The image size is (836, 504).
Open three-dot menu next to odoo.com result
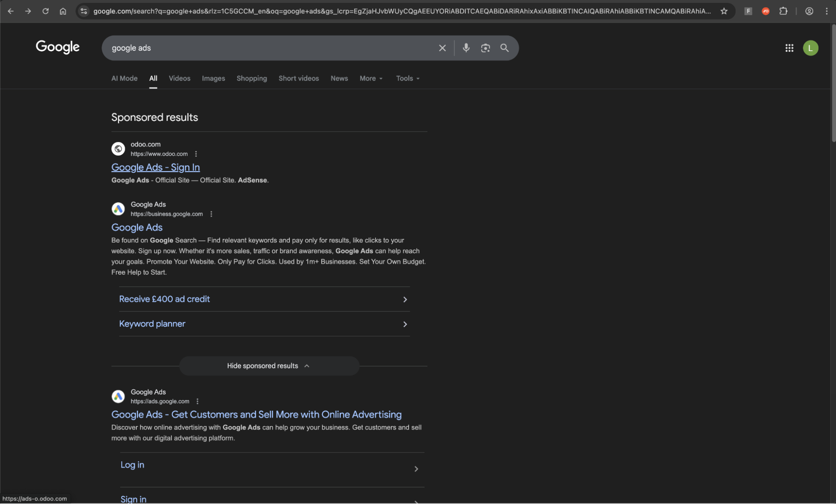195,154
